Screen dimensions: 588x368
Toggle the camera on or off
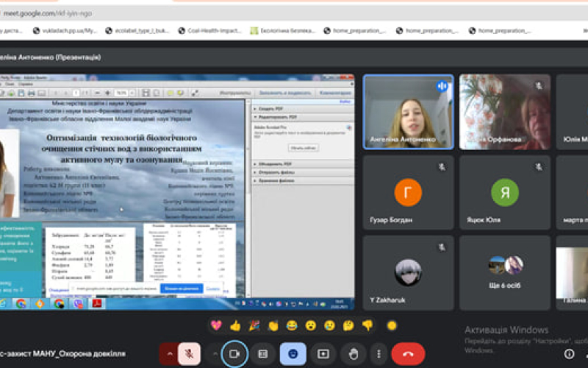pos(234,354)
